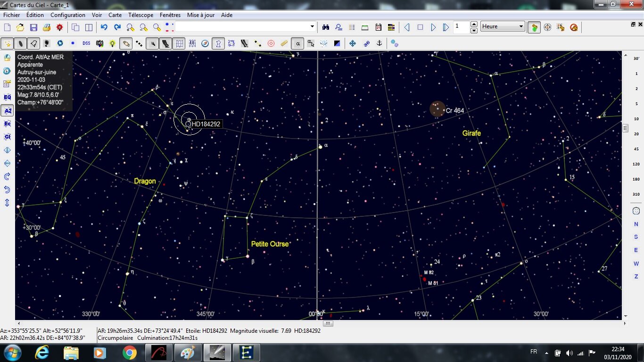Screen dimensions: 644x362
Task: Open a chart file with folder icon
Action: (x=20, y=27)
